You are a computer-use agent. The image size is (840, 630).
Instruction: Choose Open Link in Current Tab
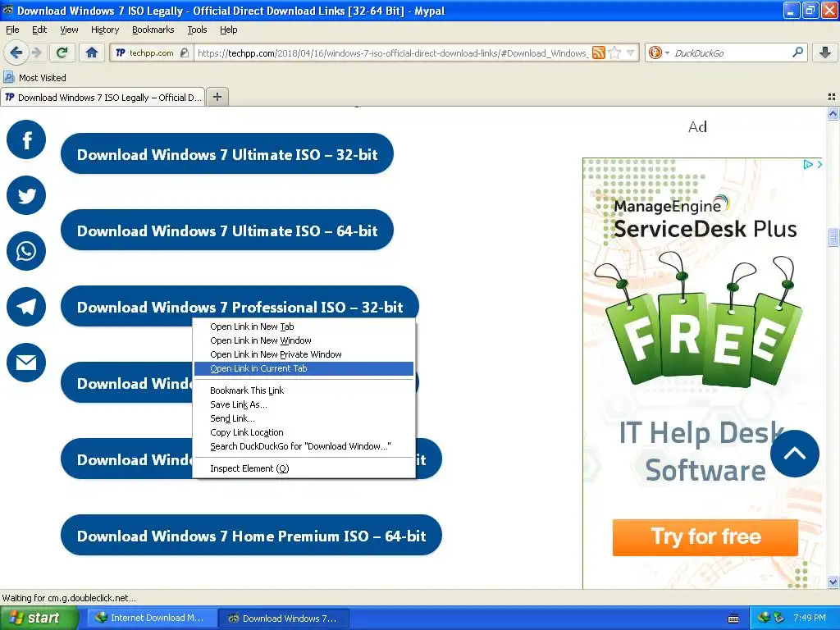coord(304,368)
